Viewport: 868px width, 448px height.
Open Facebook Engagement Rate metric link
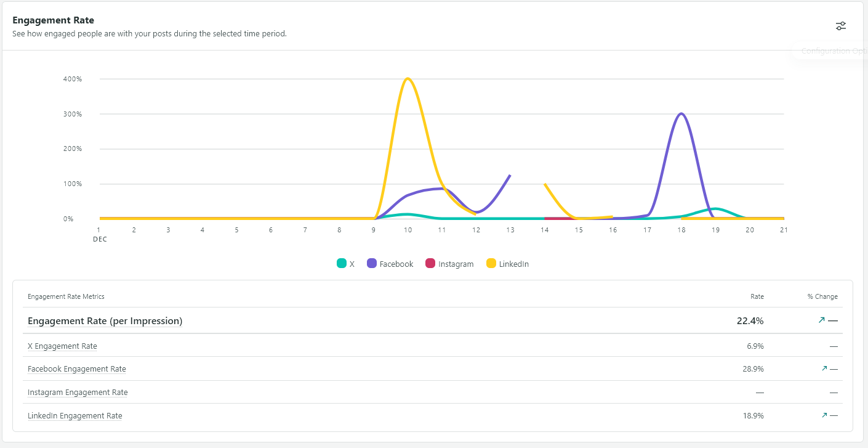[77, 369]
